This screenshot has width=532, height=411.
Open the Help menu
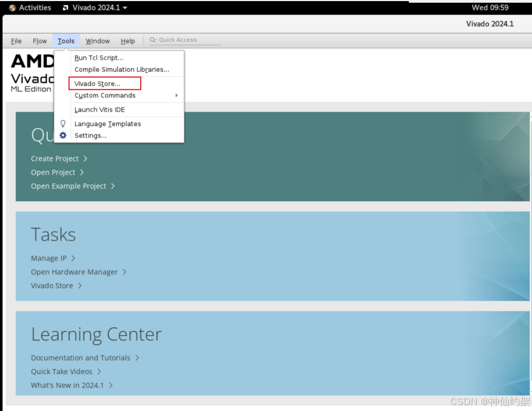(128, 40)
